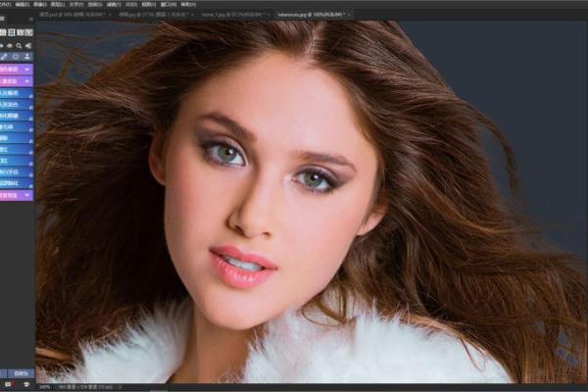Open the 文件(F) File menu
The image size is (588, 392).
click(x=10, y=4)
